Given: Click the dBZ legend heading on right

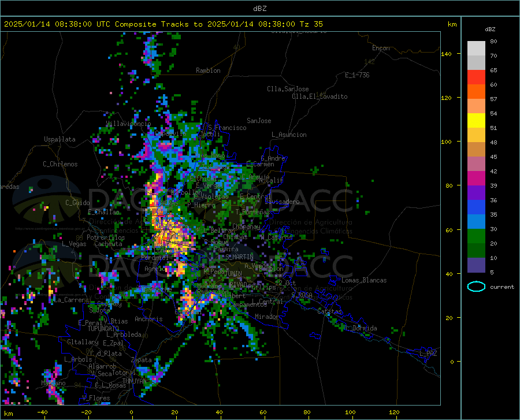Looking at the screenshot, I should [490, 29].
